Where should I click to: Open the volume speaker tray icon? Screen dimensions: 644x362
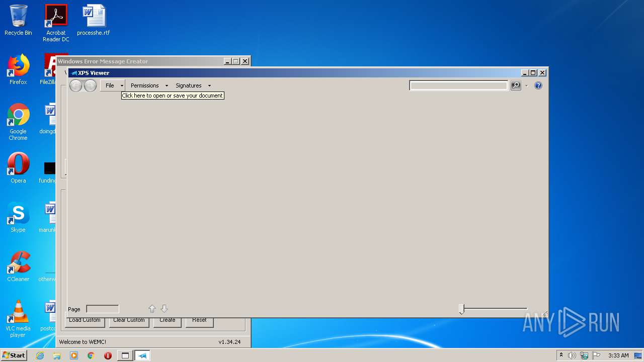click(x=572, y=355)
